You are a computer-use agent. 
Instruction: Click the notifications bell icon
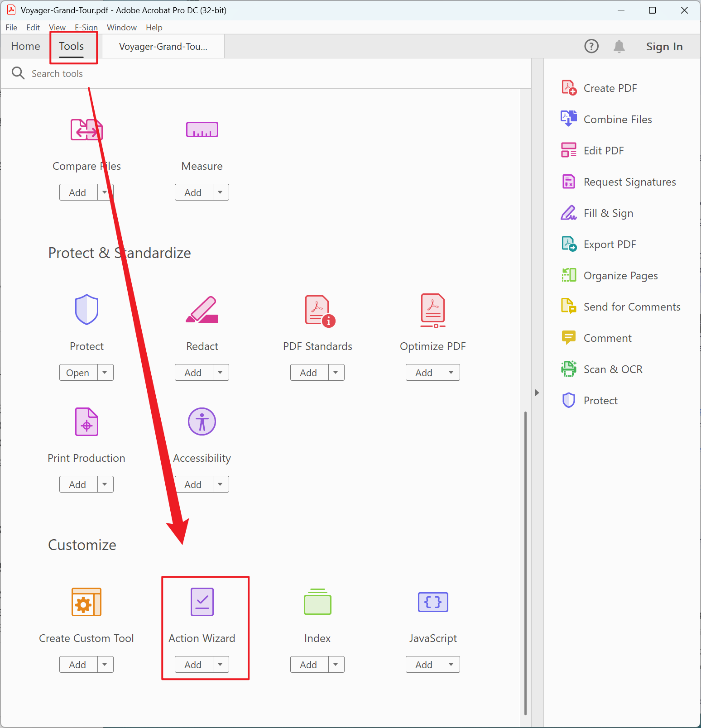point(619,46)
